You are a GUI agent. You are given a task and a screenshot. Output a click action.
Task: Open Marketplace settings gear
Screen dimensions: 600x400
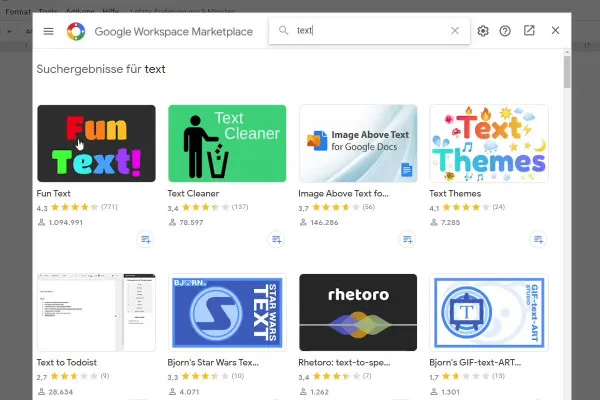(483, 31)
